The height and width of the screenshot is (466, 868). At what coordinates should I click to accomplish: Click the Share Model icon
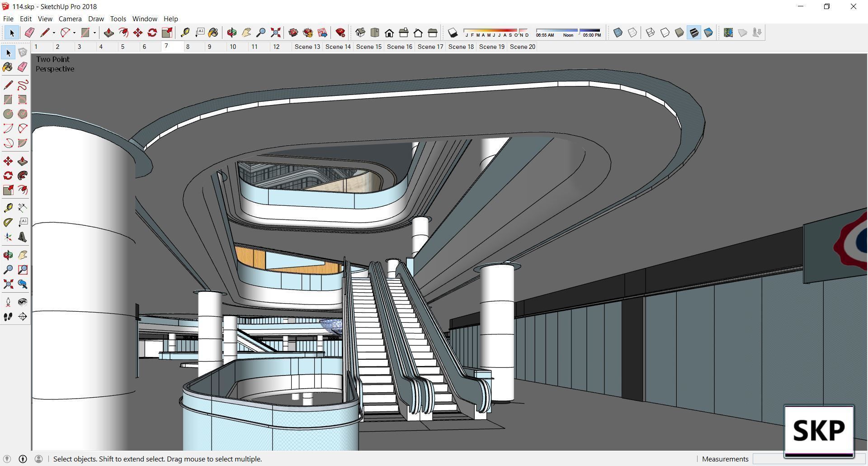tap(308, 33)
